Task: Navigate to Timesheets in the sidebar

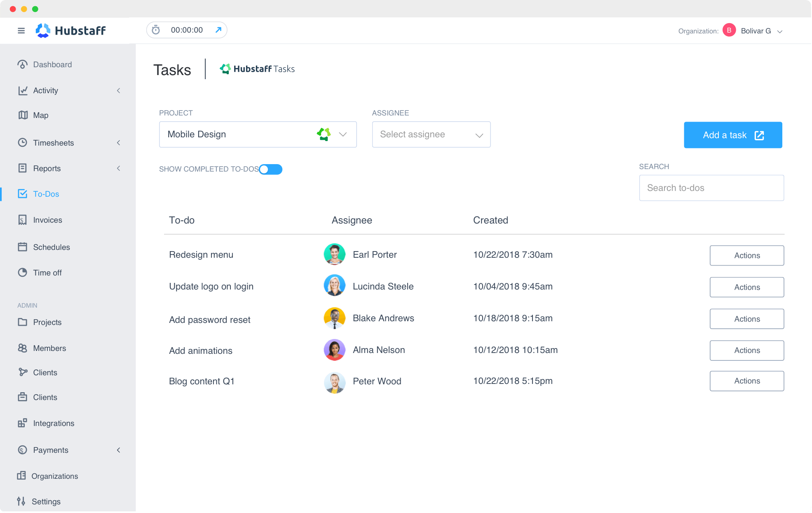Action: [53, 143]
